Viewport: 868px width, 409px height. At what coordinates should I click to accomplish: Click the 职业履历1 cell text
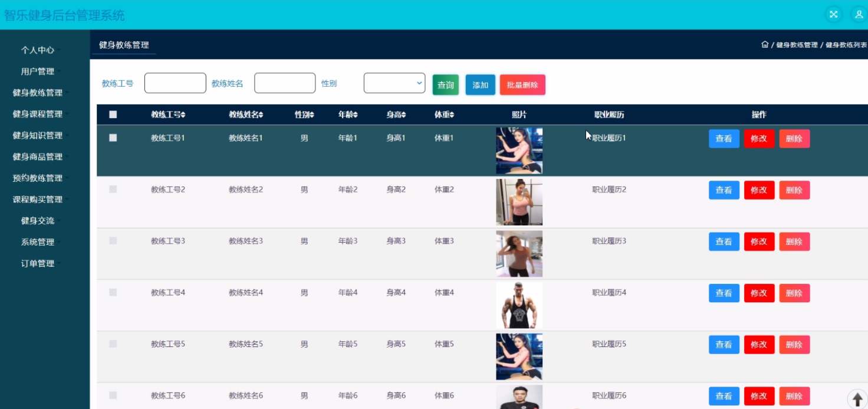pos(609,138)
